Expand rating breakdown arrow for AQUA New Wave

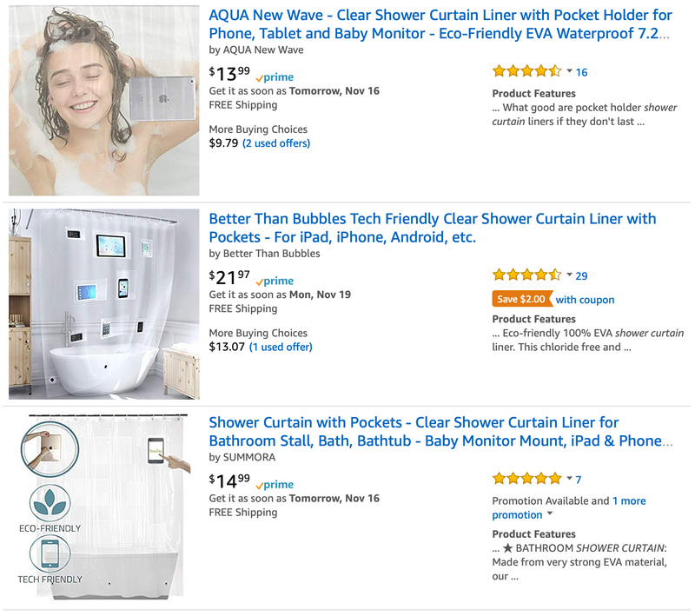pos(569,71)
